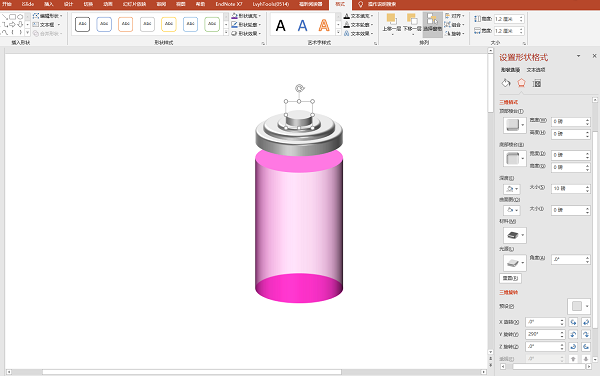
Task: Collapse the 3-D Format (三维格式) section
Action: 509,102
